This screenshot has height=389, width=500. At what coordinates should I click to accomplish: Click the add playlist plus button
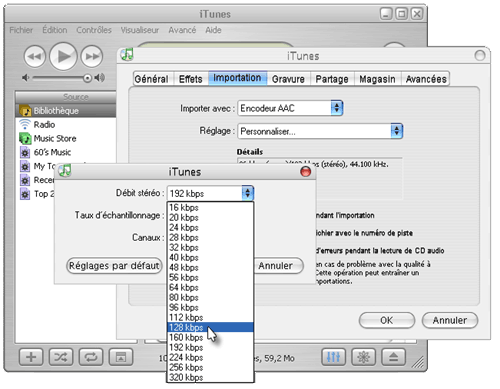point(31,357)
